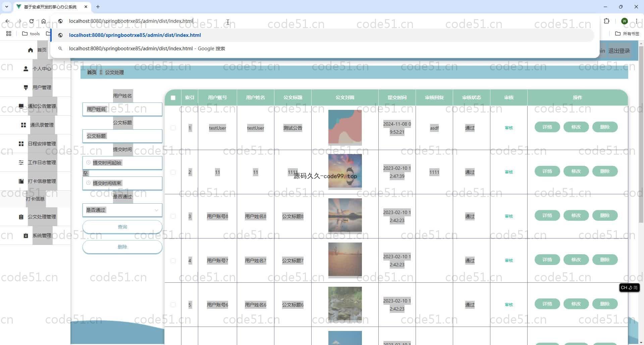Click clock icon in 提交时间结束 field
644x345 pixels.
pos(89,183)
